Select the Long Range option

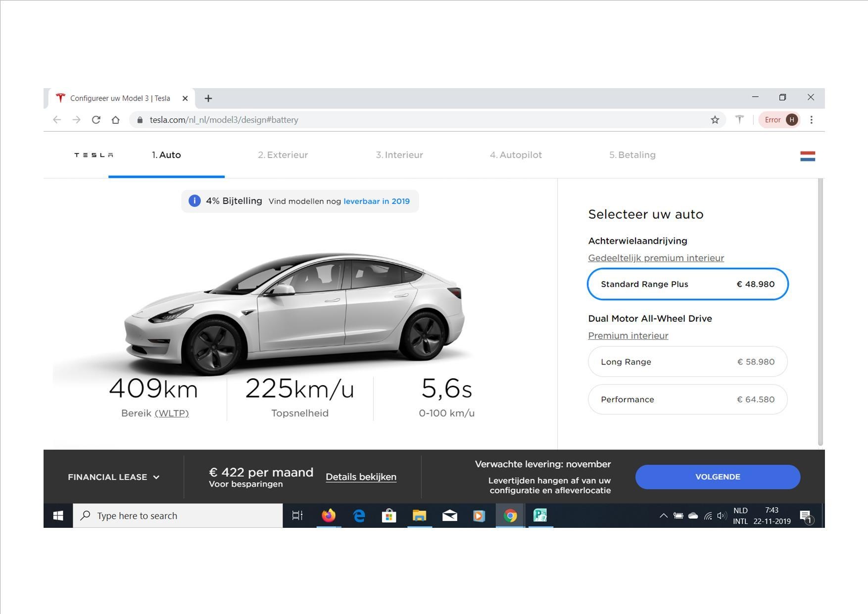coord(688,361)
